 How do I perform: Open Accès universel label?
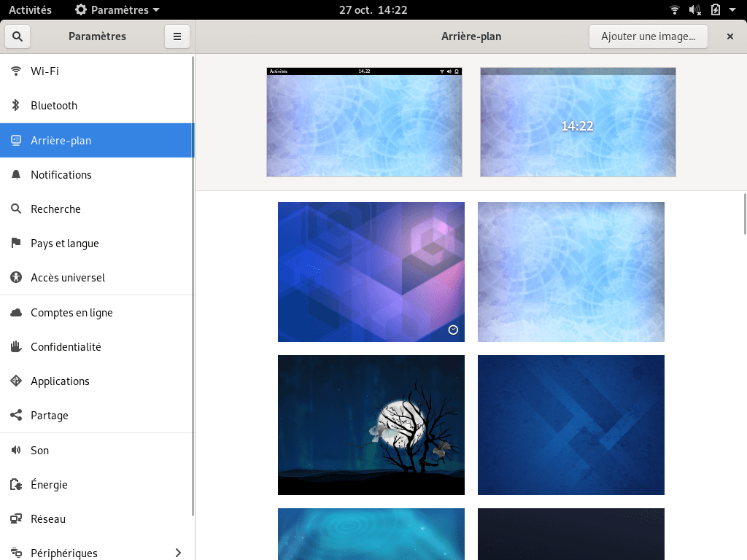coord(68,278)
